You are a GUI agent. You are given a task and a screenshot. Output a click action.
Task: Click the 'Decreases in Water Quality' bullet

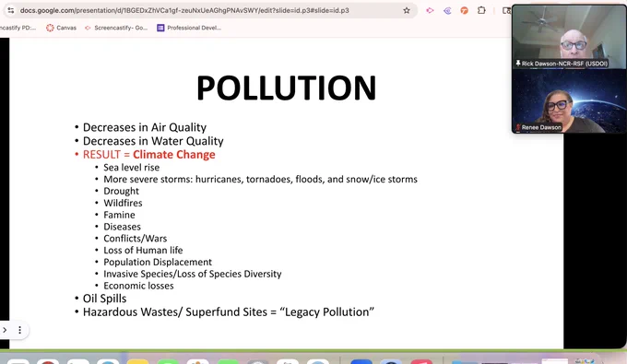[153, 141]
